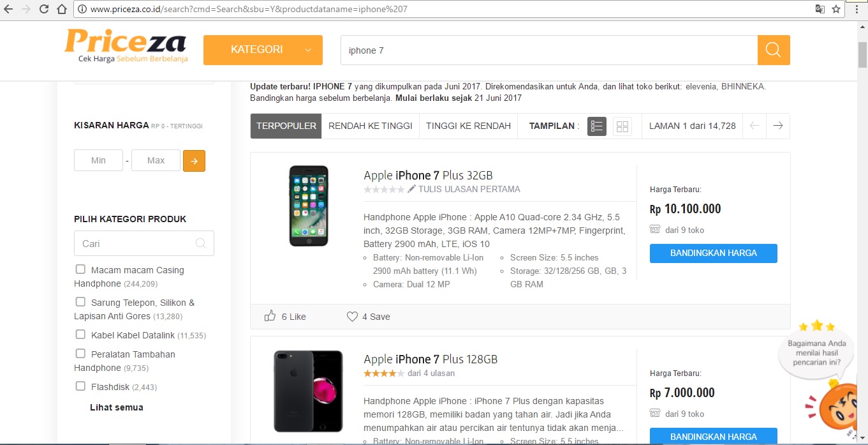Click LAMAN 1 dari 14,728 page indicator

point(693,126)
